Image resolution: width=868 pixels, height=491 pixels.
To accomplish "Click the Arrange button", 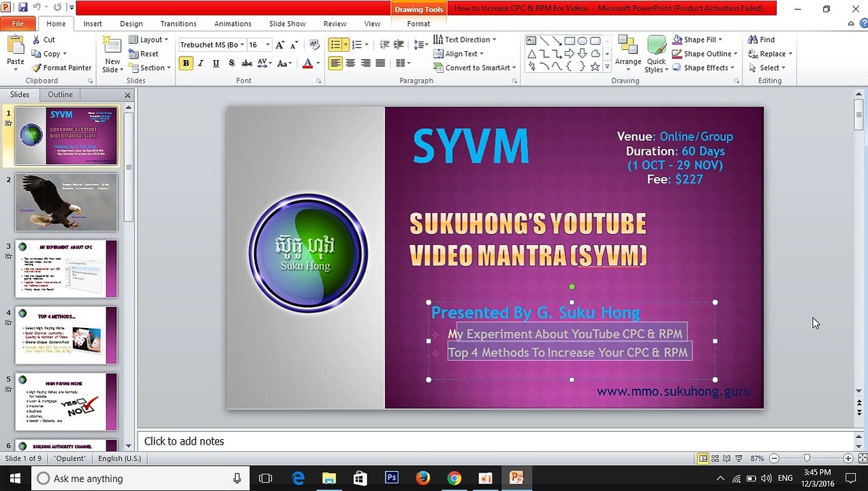I will pyautogui.click(x=627, y=53).
